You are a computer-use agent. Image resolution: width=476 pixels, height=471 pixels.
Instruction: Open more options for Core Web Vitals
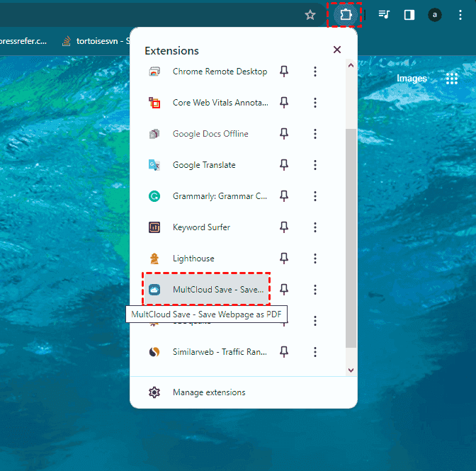coord(315,103)
